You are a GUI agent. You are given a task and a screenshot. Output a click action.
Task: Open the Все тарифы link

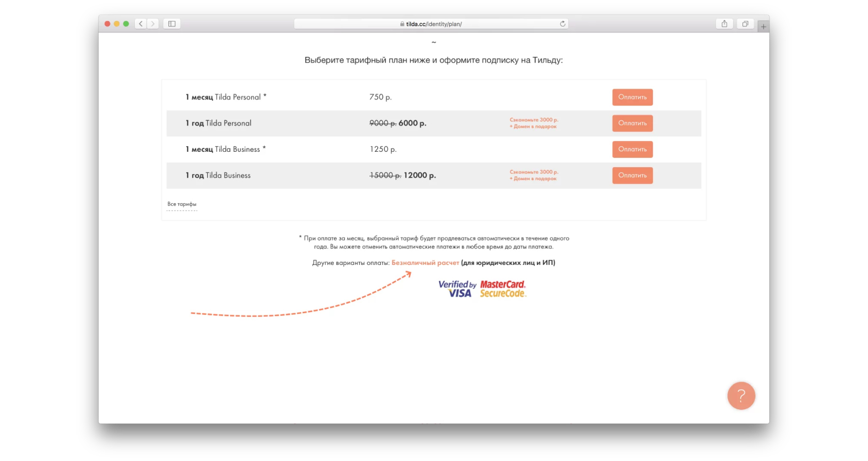pos(182,204)
